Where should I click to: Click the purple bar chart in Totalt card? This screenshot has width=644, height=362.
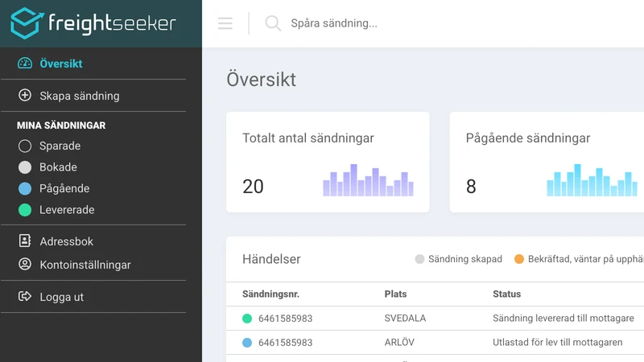[x=368, y=180]
